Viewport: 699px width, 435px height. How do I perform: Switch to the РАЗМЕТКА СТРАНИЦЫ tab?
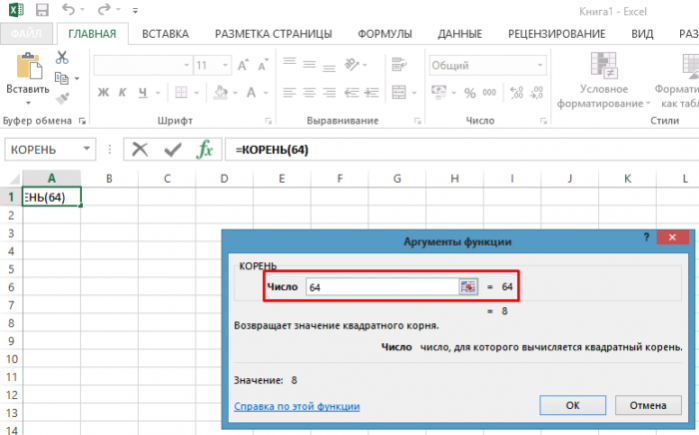pyautogui.click(x=273, y=34)
